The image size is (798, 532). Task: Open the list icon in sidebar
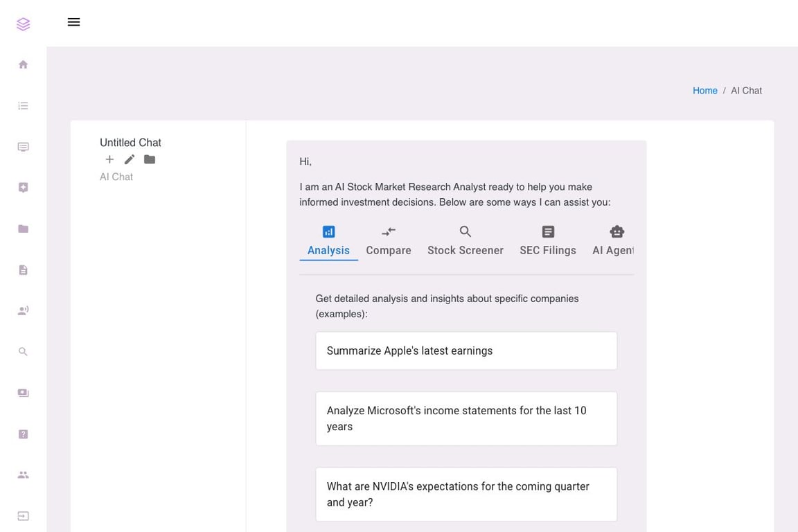tap(23, 106)
